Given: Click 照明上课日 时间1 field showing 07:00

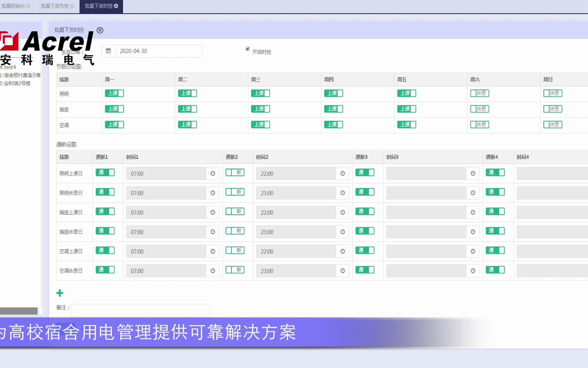Looking at the screenshot, I should (x=166, y=173).
